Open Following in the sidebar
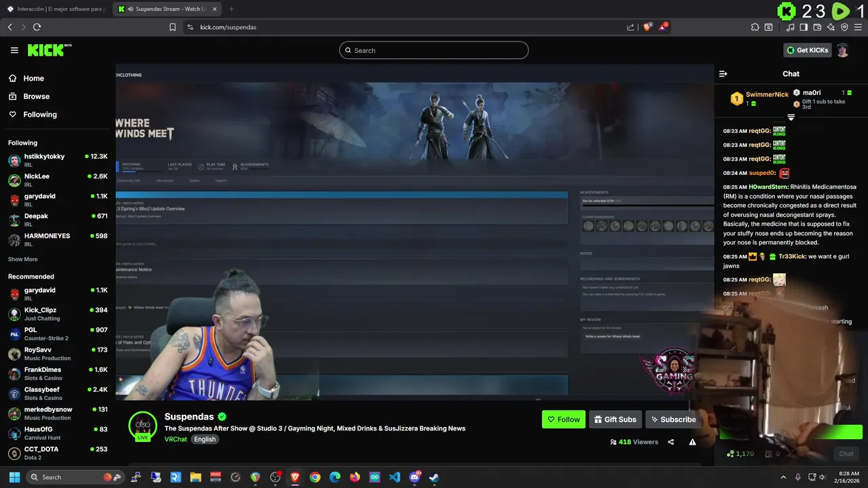This screenshot has height=488, width=868. [x=40, y=115]
